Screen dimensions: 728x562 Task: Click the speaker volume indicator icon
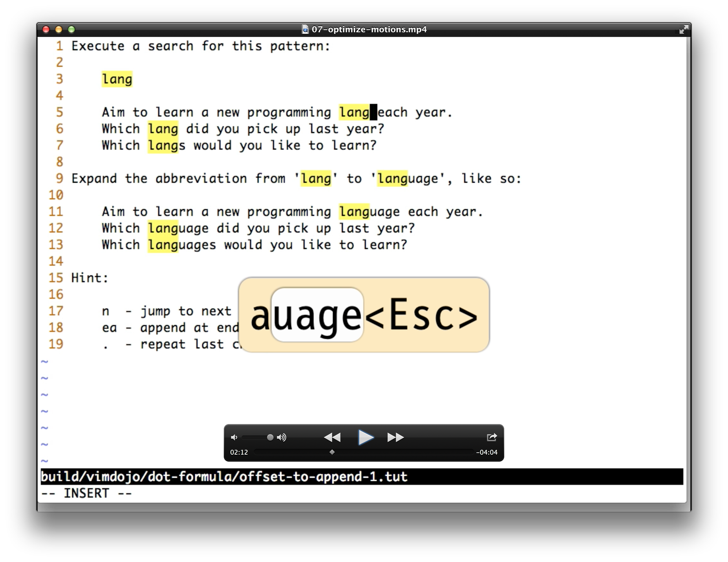(x=281, y=437)
